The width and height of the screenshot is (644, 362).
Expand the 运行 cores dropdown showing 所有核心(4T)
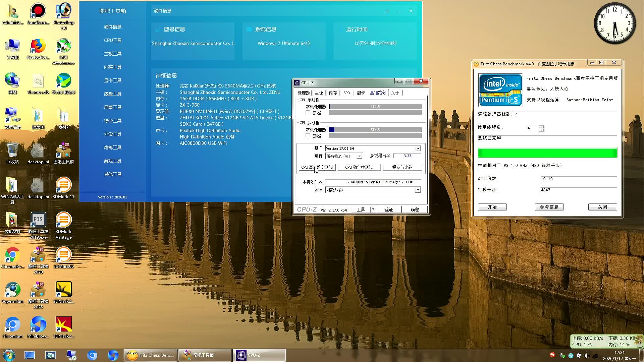click(359, 156)
